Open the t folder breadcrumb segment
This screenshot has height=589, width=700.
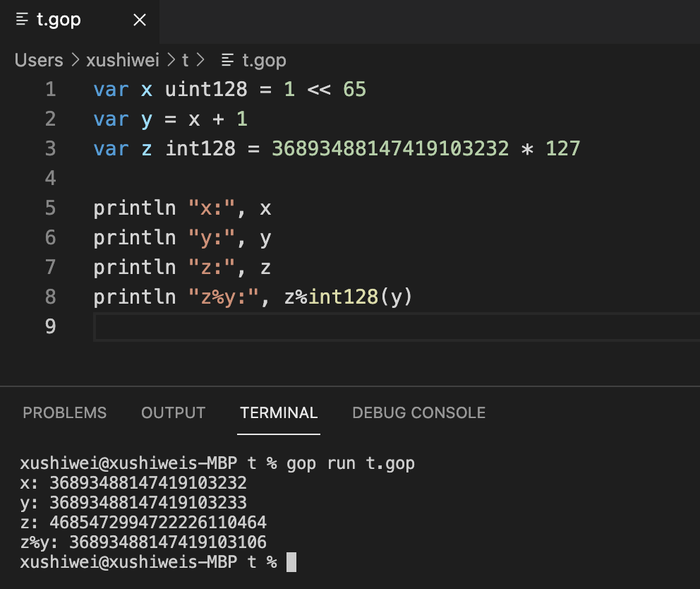[186, 60]
